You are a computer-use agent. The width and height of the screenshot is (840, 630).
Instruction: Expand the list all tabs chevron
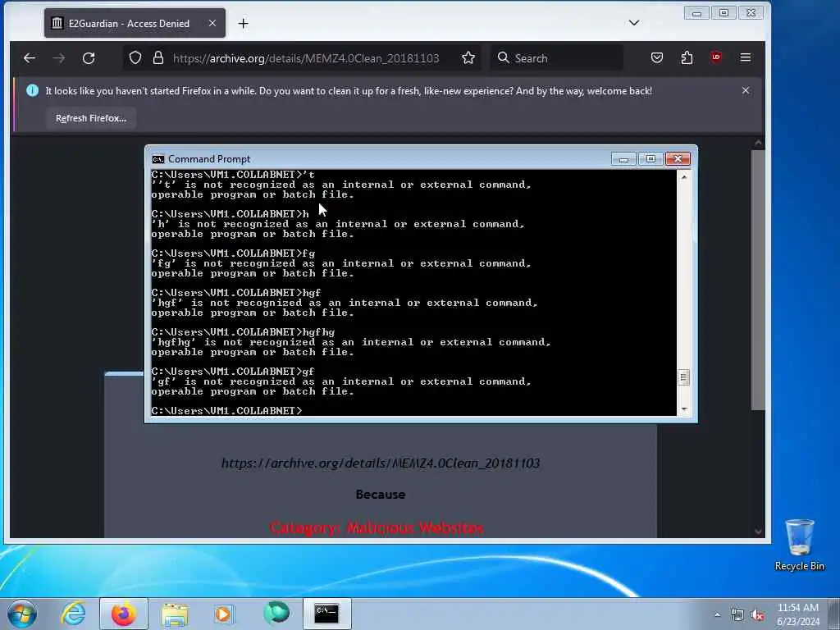[x=634, y=23]
